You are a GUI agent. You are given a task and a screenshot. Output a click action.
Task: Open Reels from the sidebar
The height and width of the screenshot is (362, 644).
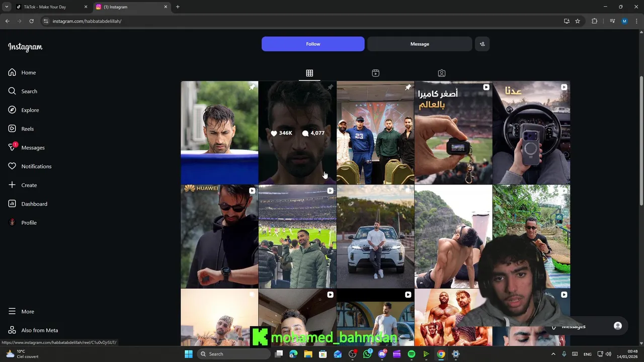tap(21, 129)
